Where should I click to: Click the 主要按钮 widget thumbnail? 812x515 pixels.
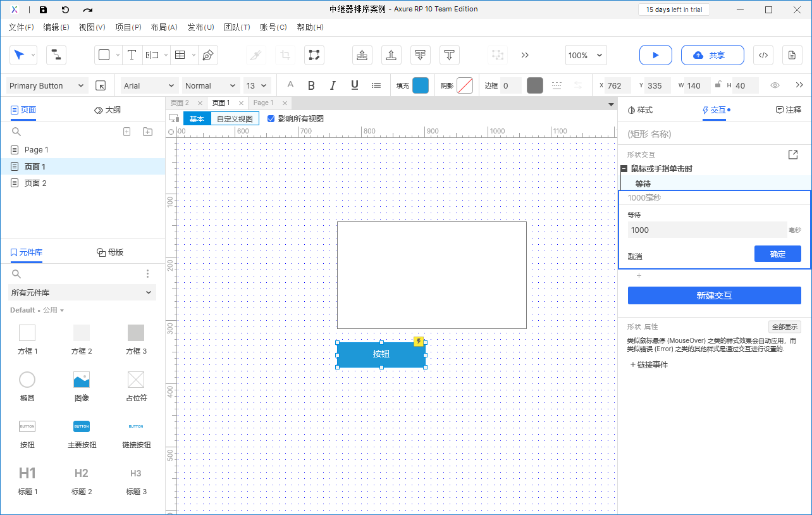(x=82, y=426)
